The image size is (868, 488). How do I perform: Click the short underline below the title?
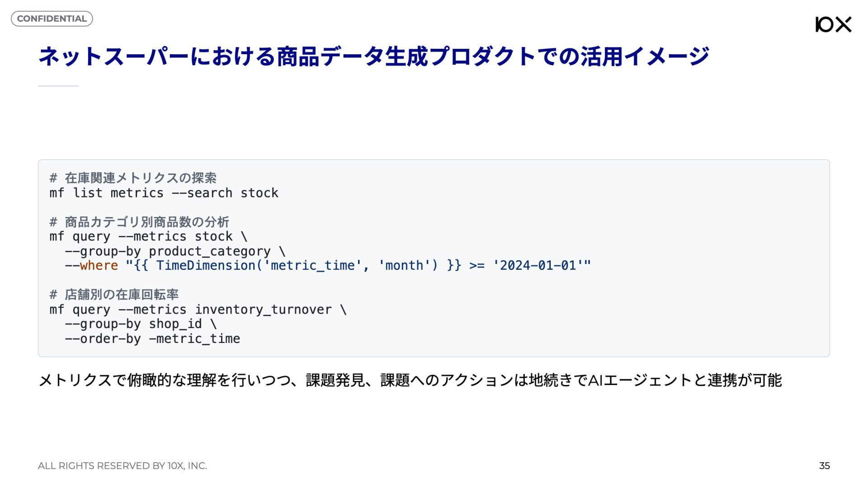click(58, 86)
